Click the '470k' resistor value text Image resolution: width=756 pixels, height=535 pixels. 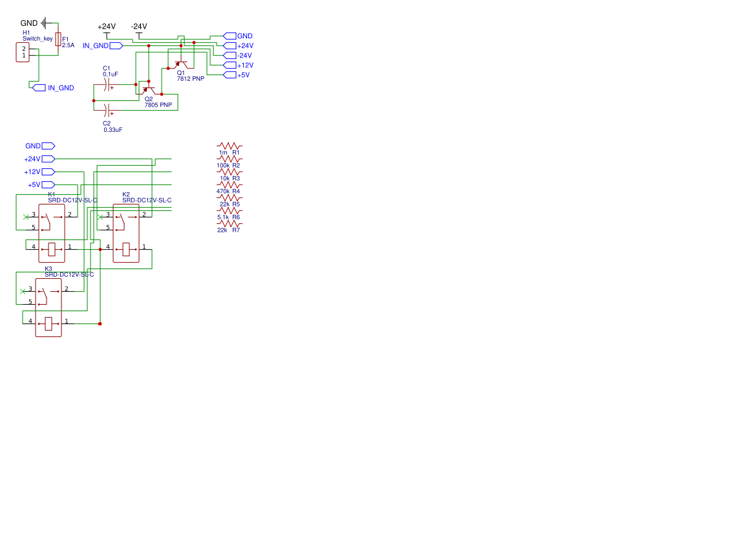click(x=222, y=191)
